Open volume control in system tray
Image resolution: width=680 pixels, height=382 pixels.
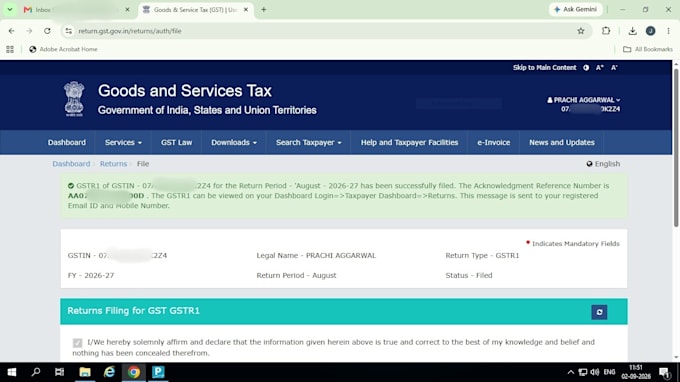[x=595, y=372]
